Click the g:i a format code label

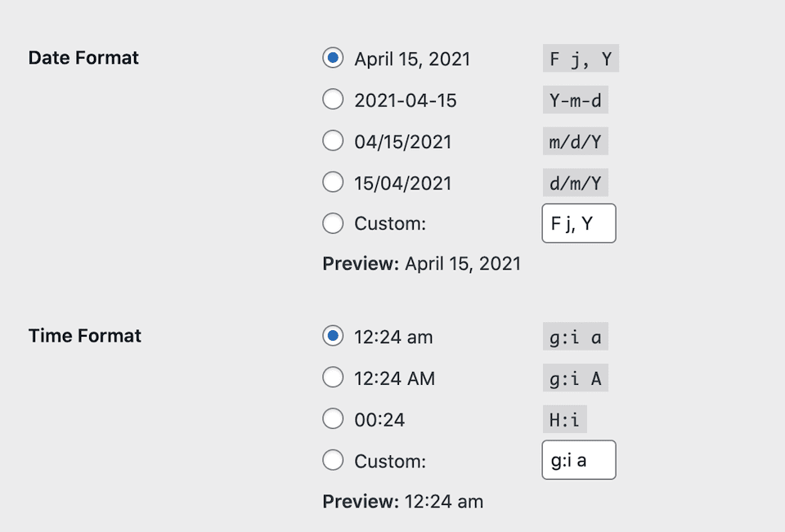[575, 335]
